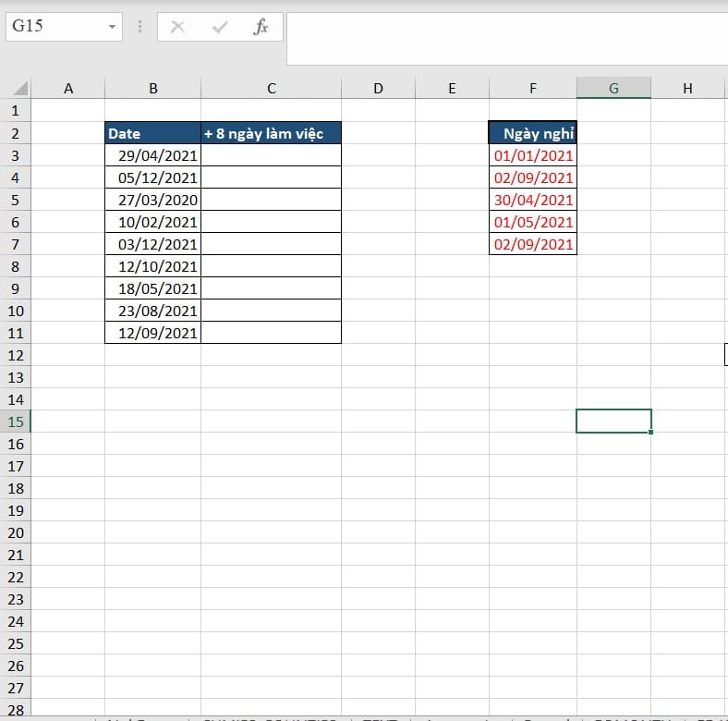Select column F header
Image resolution: width=728 pixels, height=721 pixels.
click(533, 89)
